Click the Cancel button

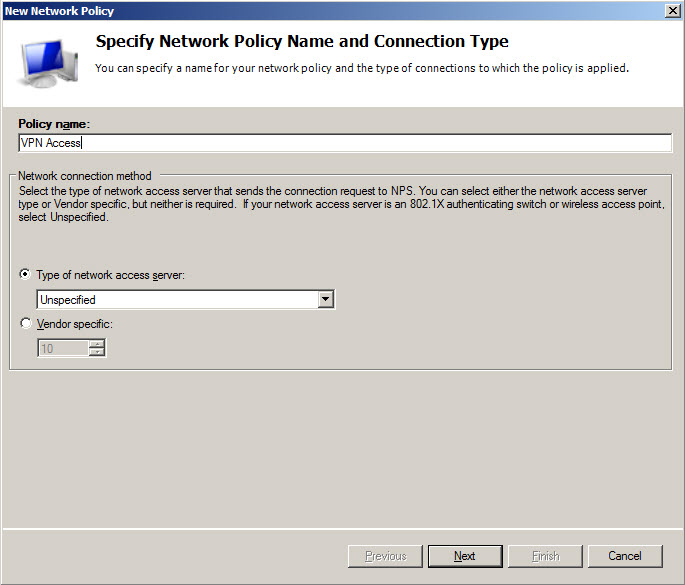point(625,556)
